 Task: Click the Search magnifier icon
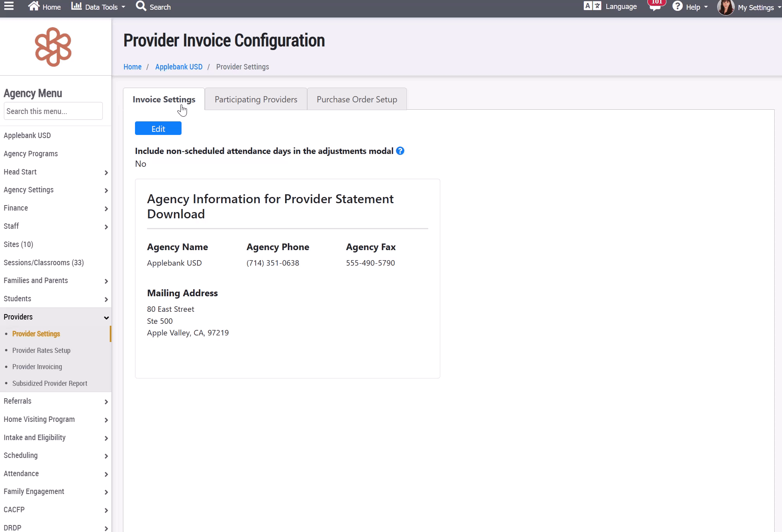[141, 6]
